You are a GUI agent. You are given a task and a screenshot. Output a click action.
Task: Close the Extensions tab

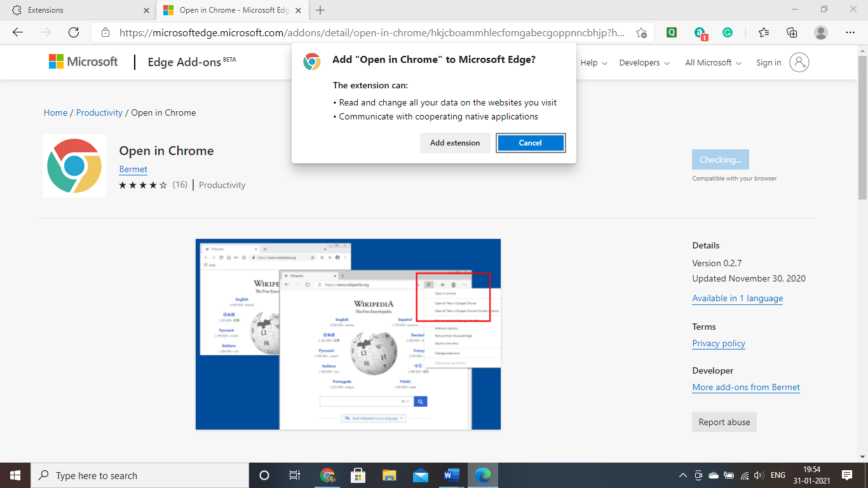[147, 10]
